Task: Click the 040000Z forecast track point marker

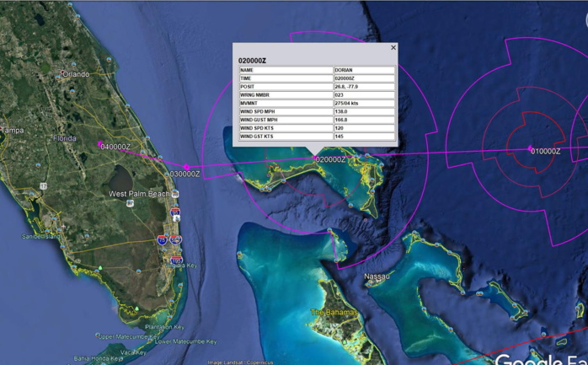Action: click(x=100, y=144)
